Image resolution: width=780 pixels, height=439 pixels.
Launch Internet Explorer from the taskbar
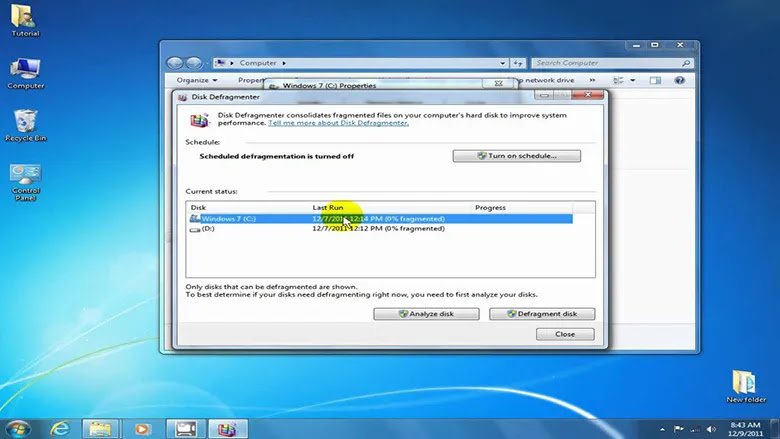60,429
